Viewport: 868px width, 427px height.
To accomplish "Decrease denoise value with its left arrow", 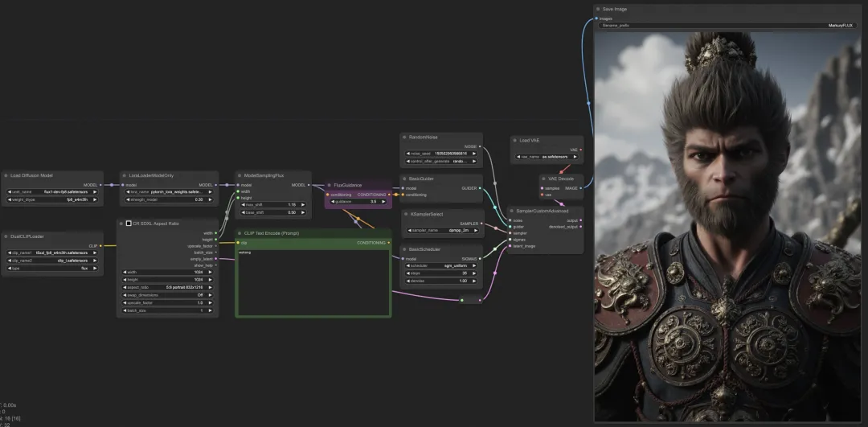I will [x=407, y=281].
